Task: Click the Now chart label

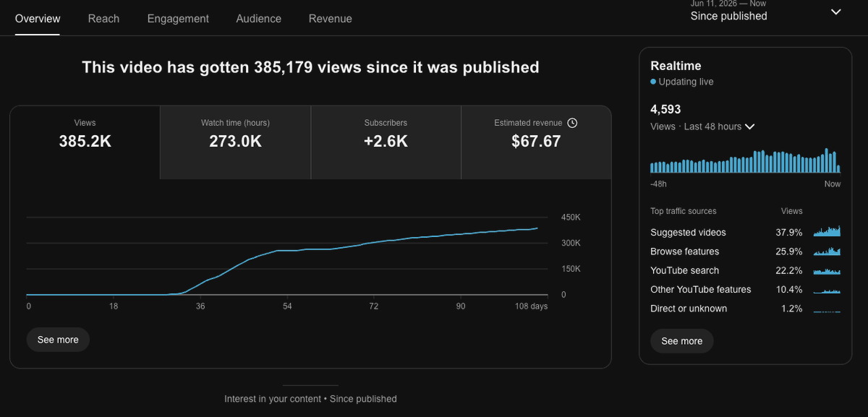Action: click(x=833, y=184)
